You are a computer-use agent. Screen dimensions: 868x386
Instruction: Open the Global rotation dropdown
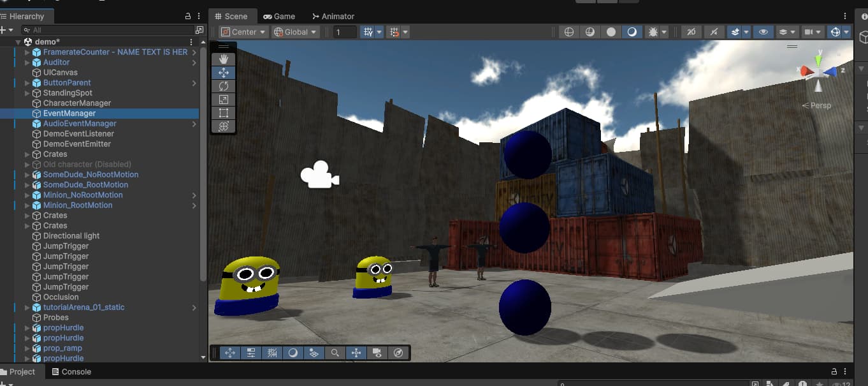[295, 32]
